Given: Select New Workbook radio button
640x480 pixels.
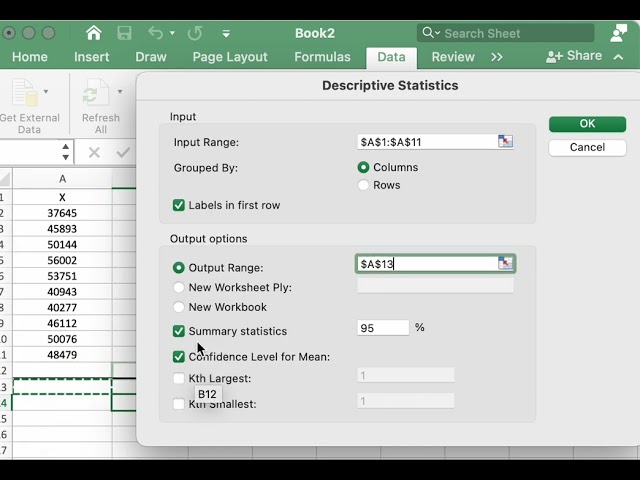Looking at the screenshot, I should pos(178,307).
